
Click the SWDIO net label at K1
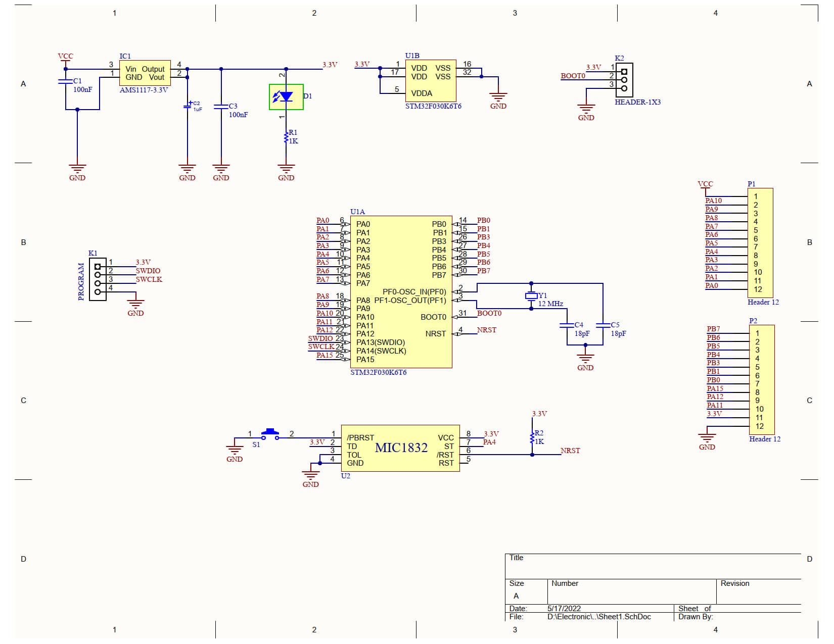(148, 271)
